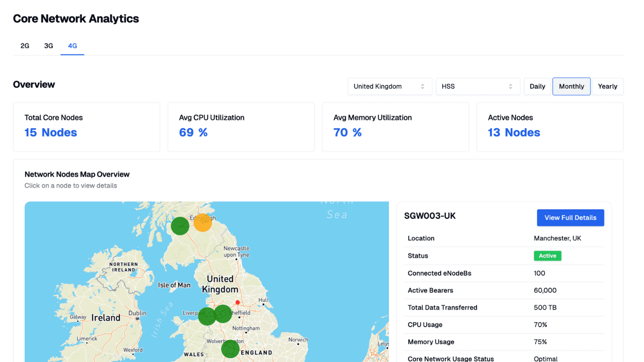Select the 4G tab

click(x=72, y=46)
